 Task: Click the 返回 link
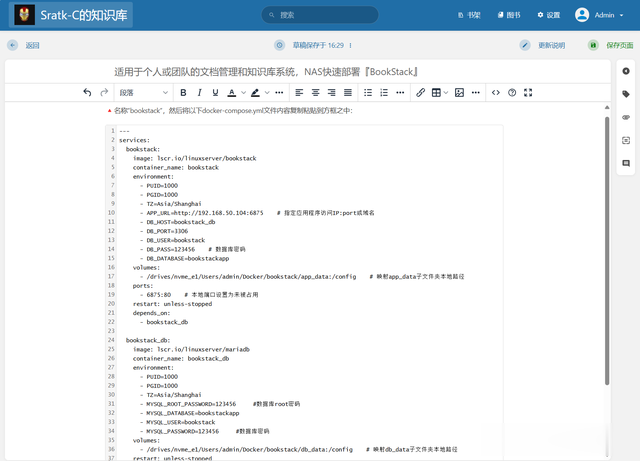pos(32,45)
